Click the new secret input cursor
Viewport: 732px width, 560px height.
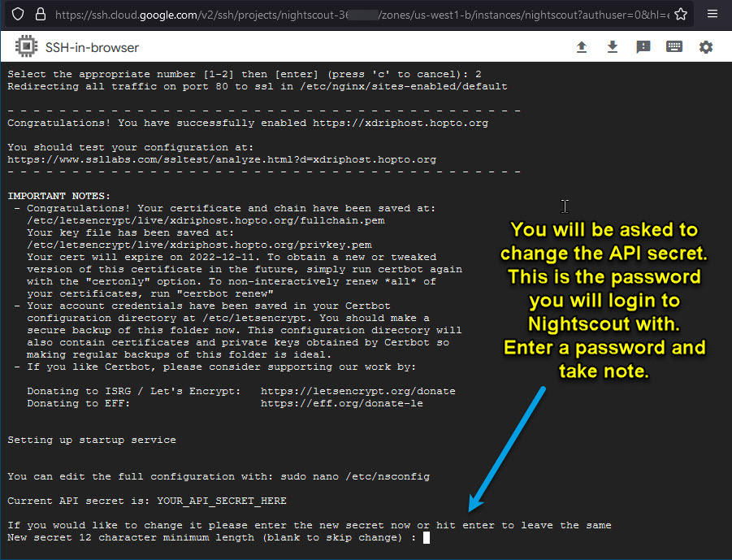(426, 537)
